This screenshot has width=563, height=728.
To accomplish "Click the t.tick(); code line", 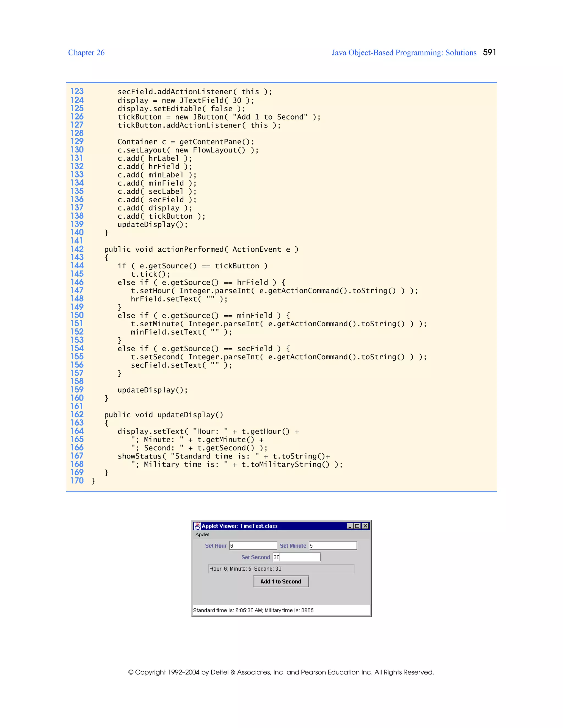I will [150, 274].
